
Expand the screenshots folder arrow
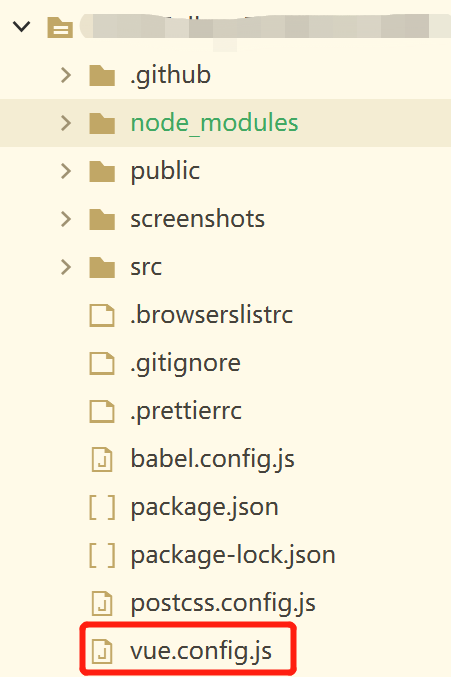click(66, 219)
